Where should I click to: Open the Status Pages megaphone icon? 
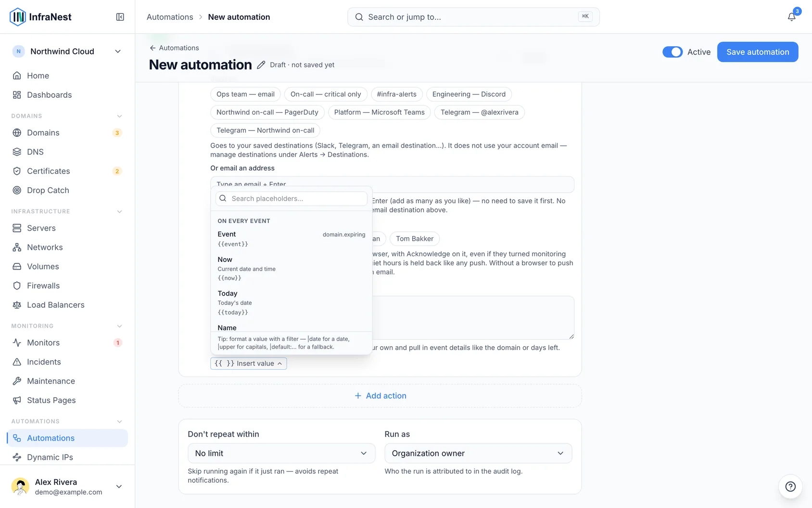click(x=17, y=400)
